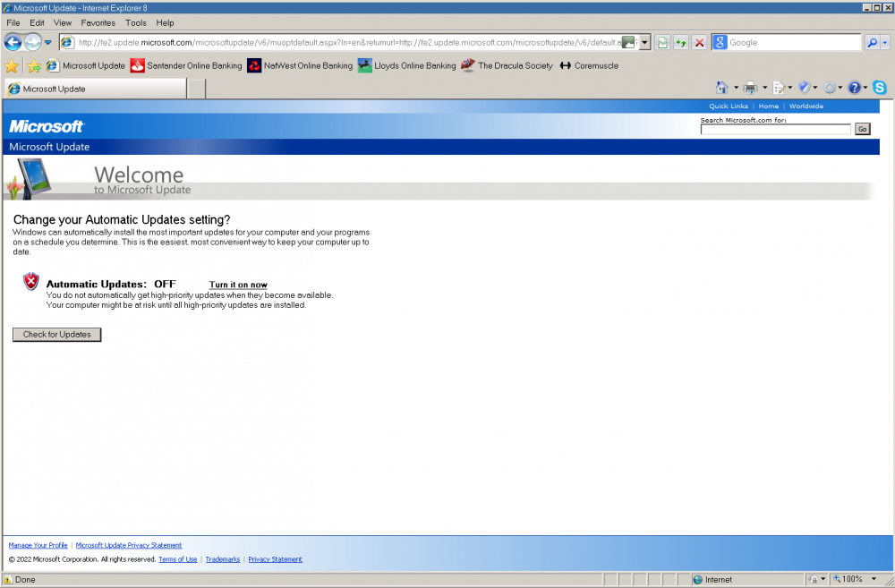
Task: Open the recent pages history dropdown
Action: coord(48,42)
